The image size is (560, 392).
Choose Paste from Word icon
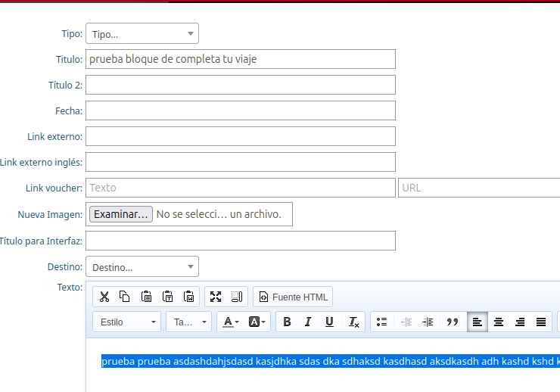[x=188, y=297]
